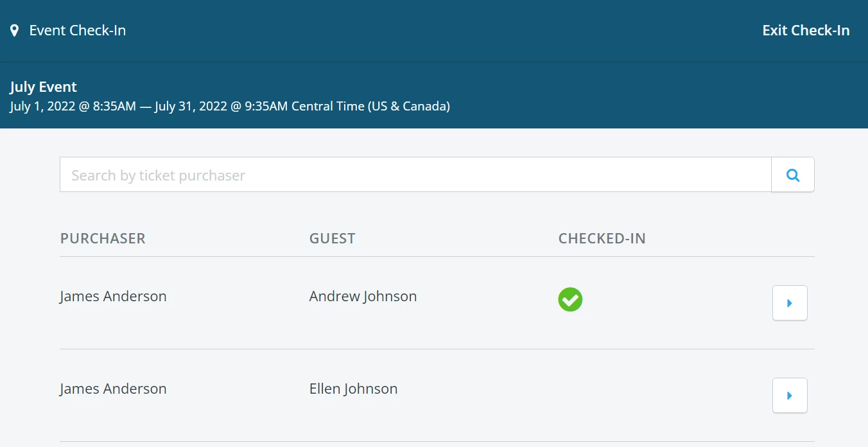
Task: Submit a search with the magnifier button
Action: pos(792,174)
